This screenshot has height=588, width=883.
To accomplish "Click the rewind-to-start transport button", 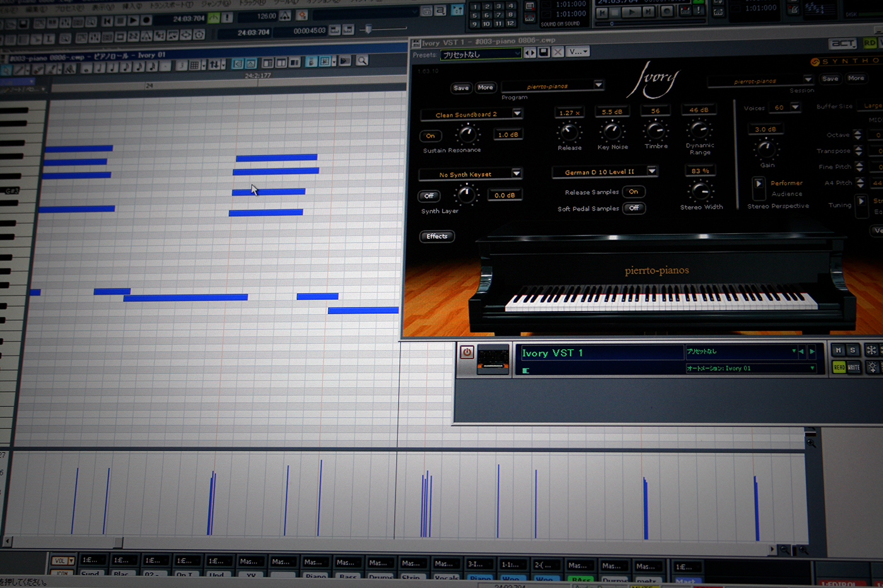I will (107, 21).
